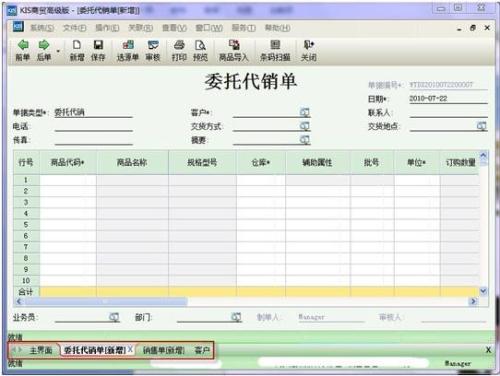Approve document with 审核 icon
This screenshot has width=500, height=376.
(153, 50)
